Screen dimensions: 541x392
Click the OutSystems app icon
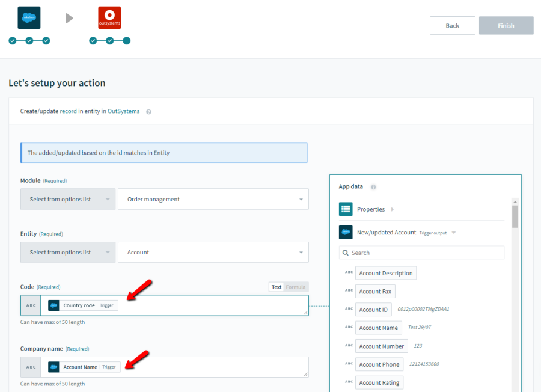click(109, 17)
